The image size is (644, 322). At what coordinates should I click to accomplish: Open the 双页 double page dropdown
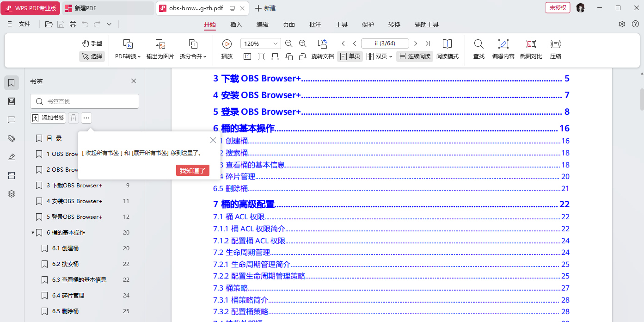click(379, 56)
